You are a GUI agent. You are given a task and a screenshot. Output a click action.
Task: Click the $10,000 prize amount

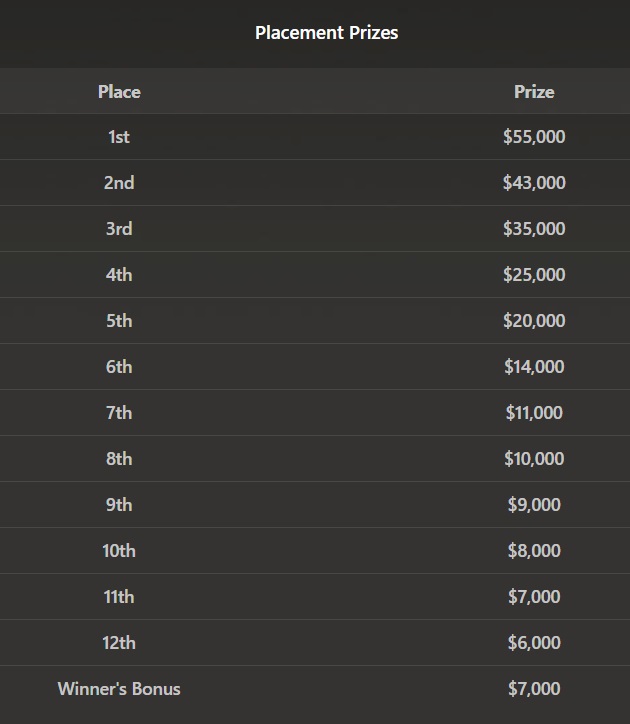pyautogui.click(x=534, y=459)
